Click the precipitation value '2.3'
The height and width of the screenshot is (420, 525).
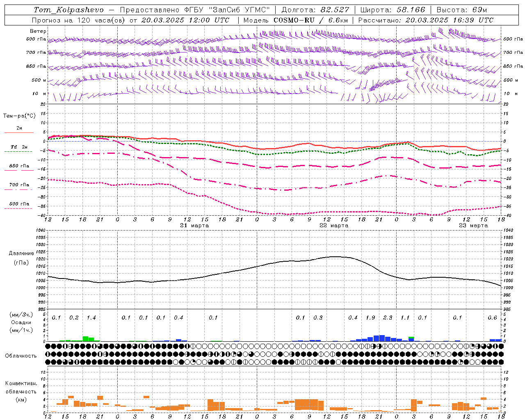pos(388,317)
